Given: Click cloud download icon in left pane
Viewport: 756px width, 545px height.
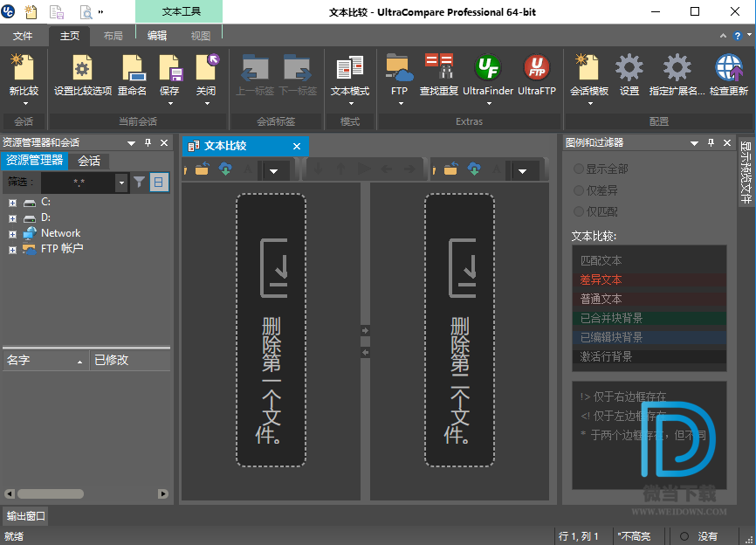Looking at the screenshot, I should 225,169.
